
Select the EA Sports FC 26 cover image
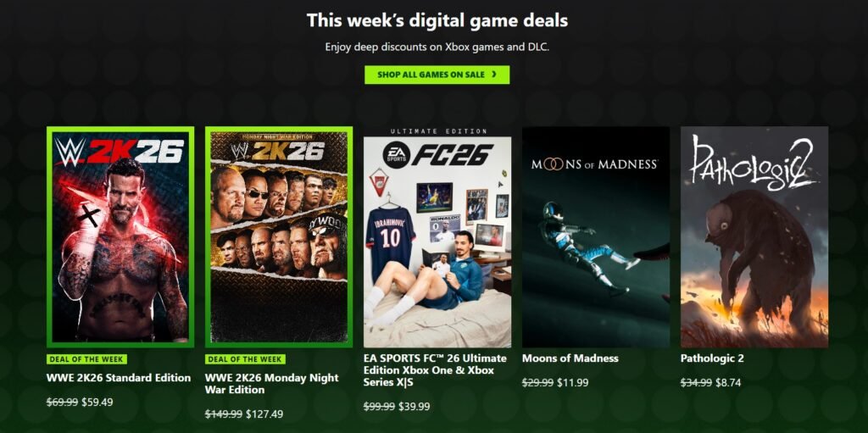(437, 237)
